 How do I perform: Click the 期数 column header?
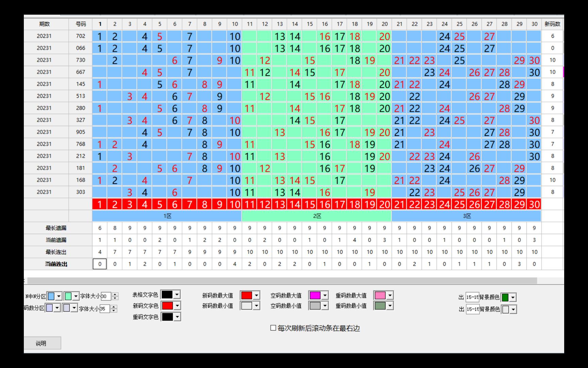pos(45,24)
